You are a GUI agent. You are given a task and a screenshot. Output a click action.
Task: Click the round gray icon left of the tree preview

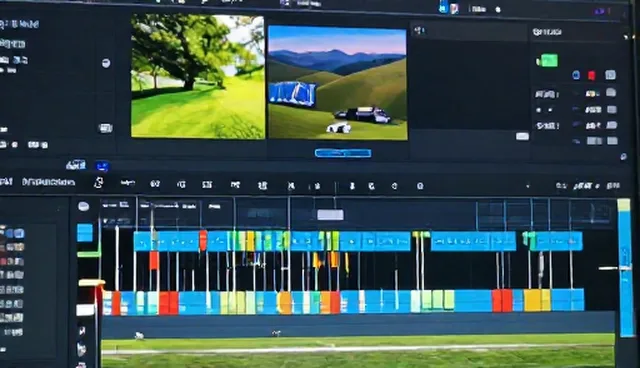tap(106, 63)
